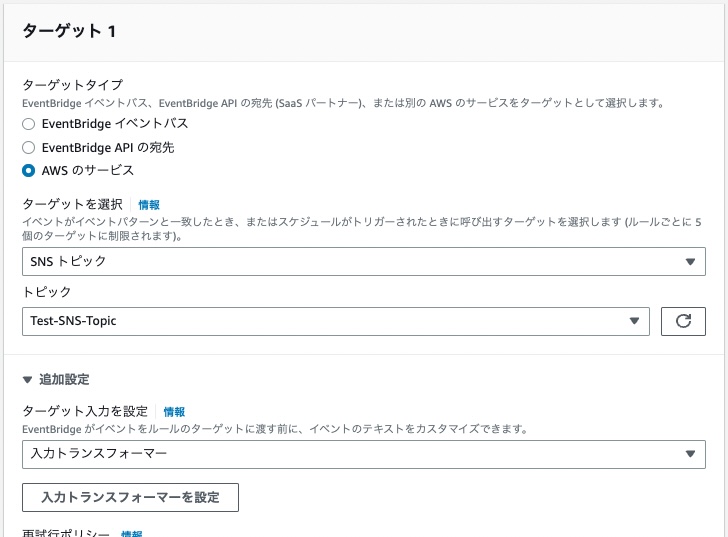This screenshot has width=728, height=537.
Task: Click the ターゲットを選択 label
Action: click(72, 204)
